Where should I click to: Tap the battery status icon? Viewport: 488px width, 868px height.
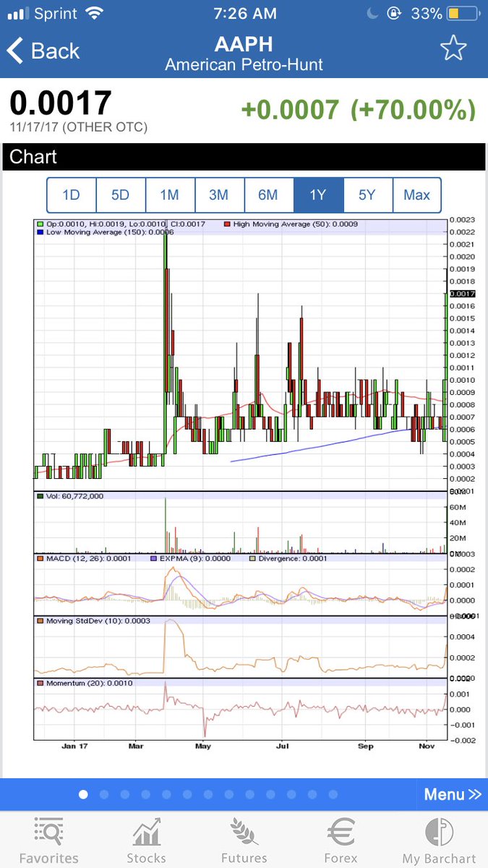(462, 13)
